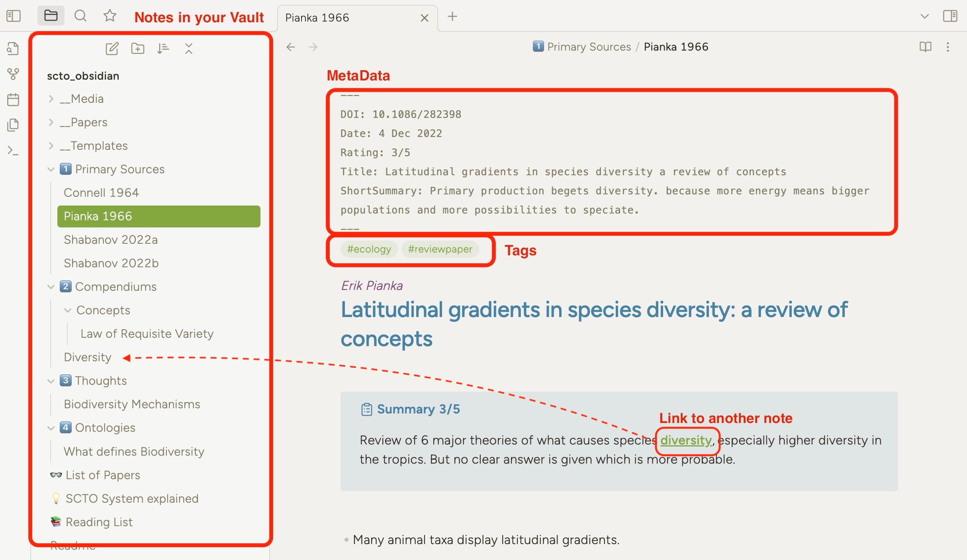
Task: Open command palette icon in ribbon
Action: click(x=13, y=151)
